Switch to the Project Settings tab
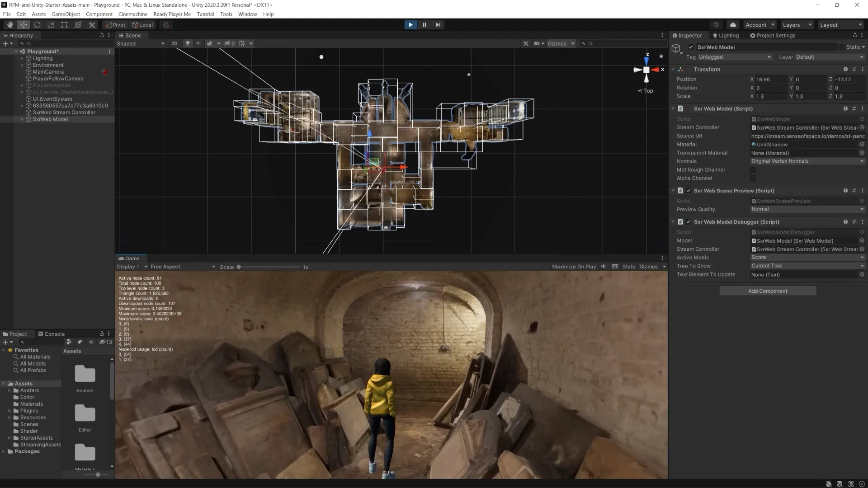This screenshot has width=868, height=488. point(772,35)
